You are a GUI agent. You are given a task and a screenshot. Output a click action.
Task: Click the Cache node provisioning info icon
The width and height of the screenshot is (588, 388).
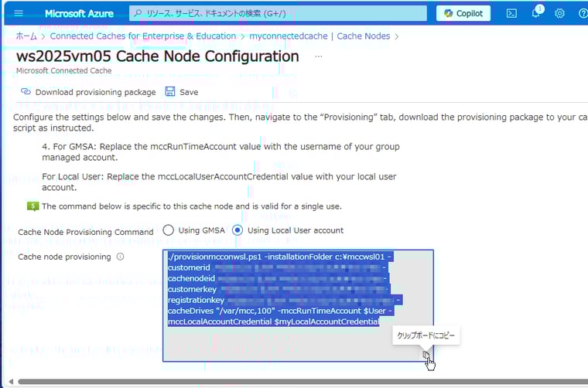pyautogui.click(x=120, y=257)
